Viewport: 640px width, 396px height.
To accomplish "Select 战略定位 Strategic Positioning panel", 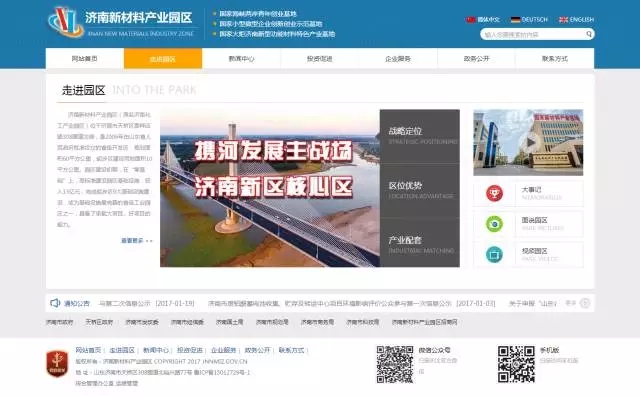I will click(420, 136).
